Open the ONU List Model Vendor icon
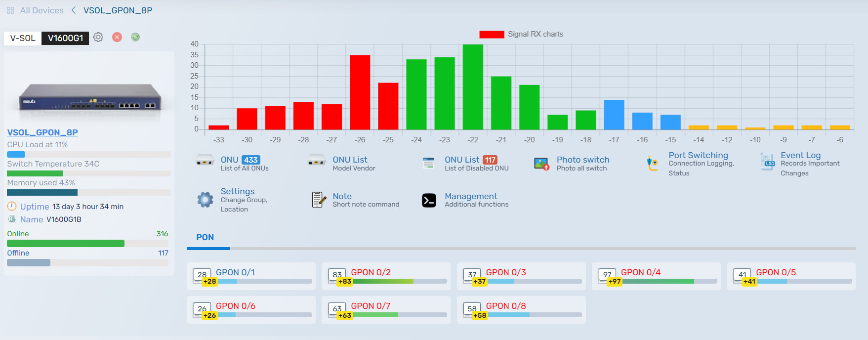This screenshot has width=868, height=340. 317,161
